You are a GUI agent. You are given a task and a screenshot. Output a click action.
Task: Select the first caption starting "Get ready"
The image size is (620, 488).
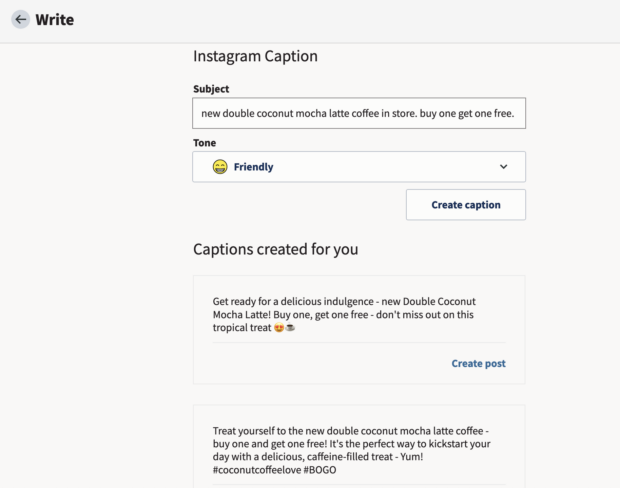tap(343, 314)
